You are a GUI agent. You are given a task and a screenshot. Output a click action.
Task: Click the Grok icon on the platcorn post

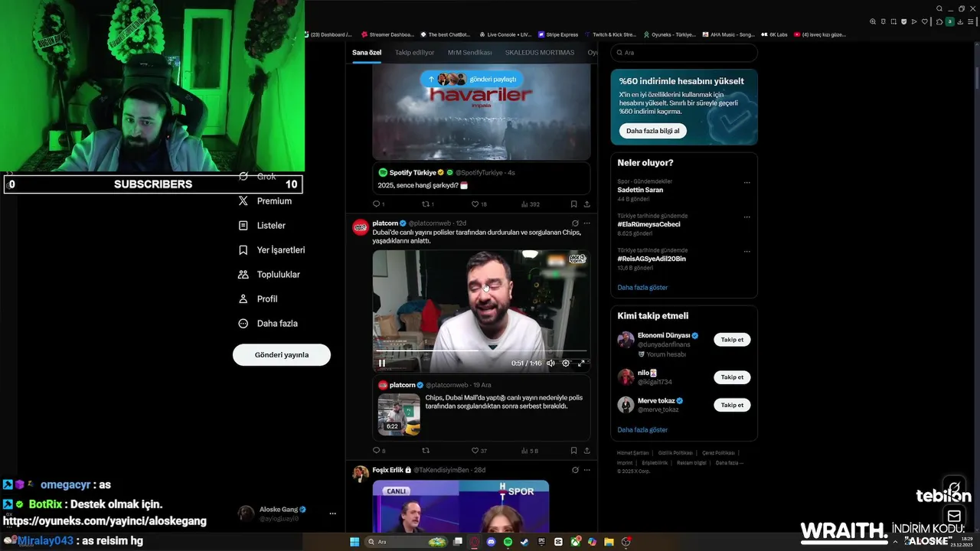tap(575, 223)
